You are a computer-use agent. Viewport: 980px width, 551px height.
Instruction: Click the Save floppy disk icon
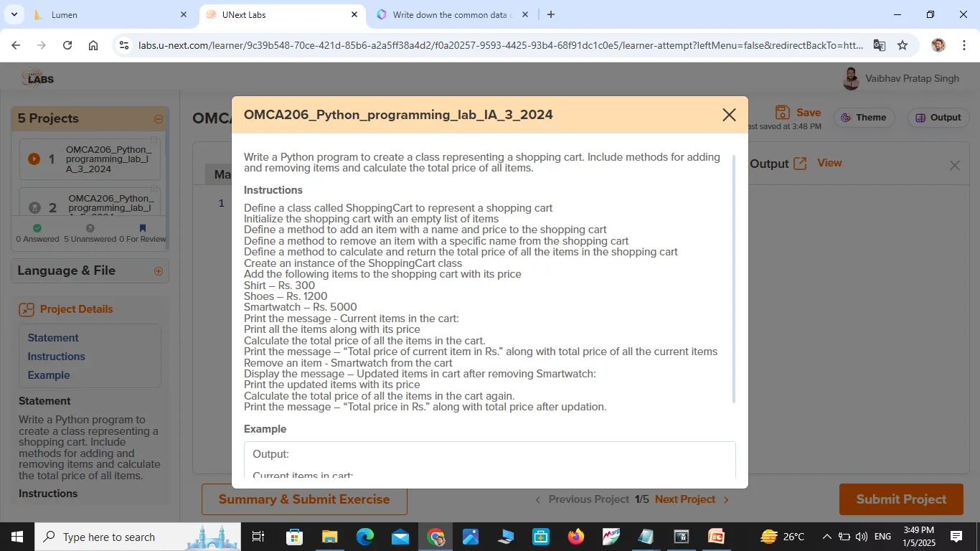click(781, 113)
